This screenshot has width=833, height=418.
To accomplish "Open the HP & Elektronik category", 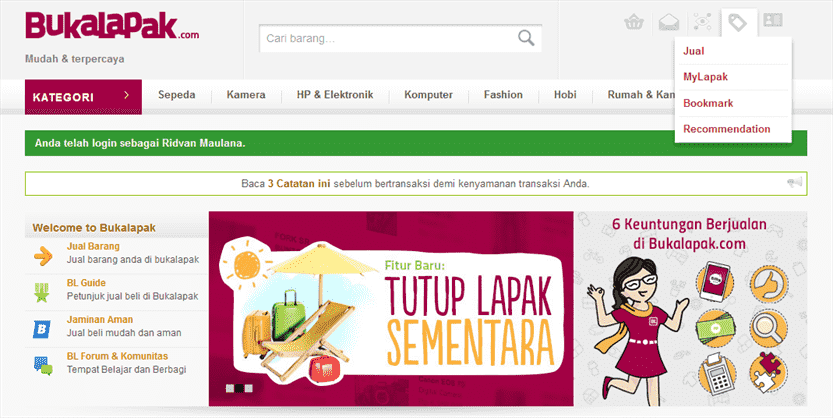I will coord(335,95).
